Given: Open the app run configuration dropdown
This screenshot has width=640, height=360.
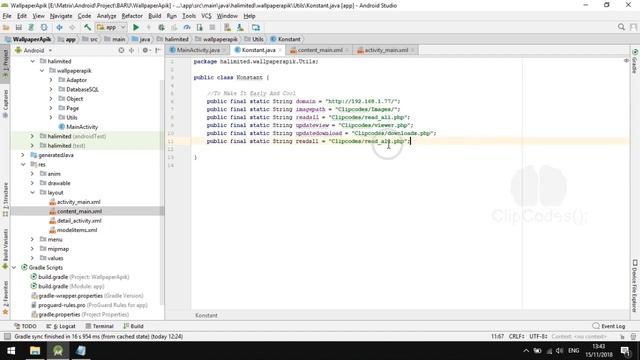Looking at the screenshot, I should [111, 27].
